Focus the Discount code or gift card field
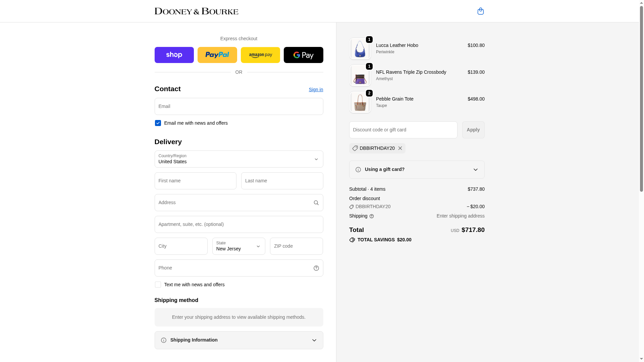This screenshot has height=362, width=644. click(403, 130)
